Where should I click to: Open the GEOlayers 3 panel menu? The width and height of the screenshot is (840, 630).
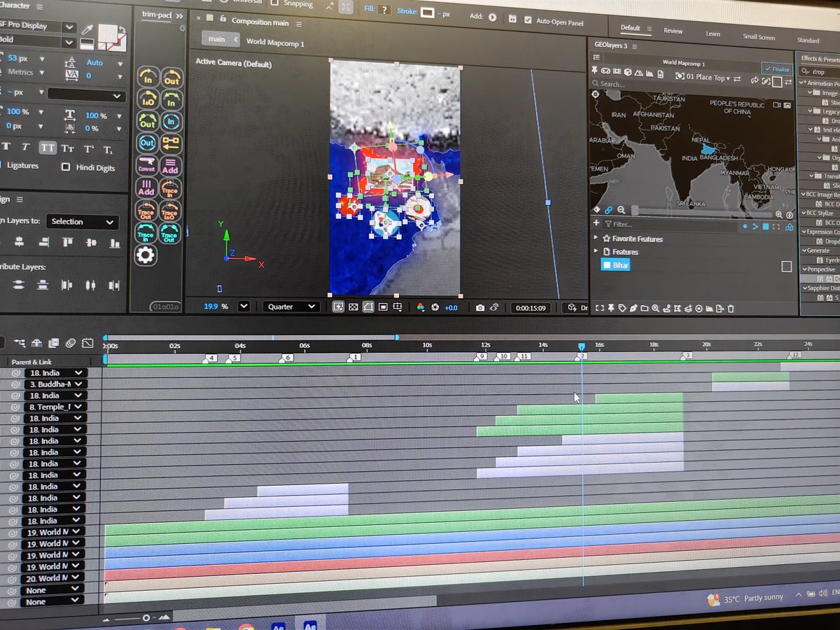pos(633,46)
